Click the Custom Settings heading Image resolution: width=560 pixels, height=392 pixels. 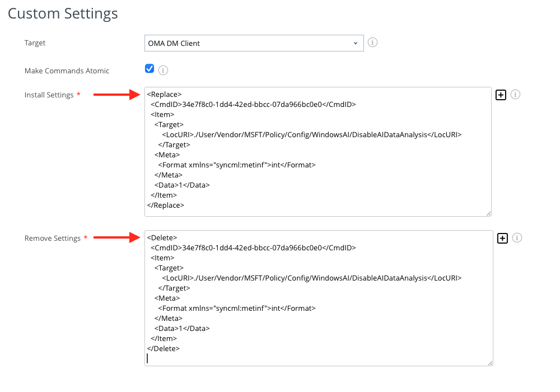[x=63, y=13]
